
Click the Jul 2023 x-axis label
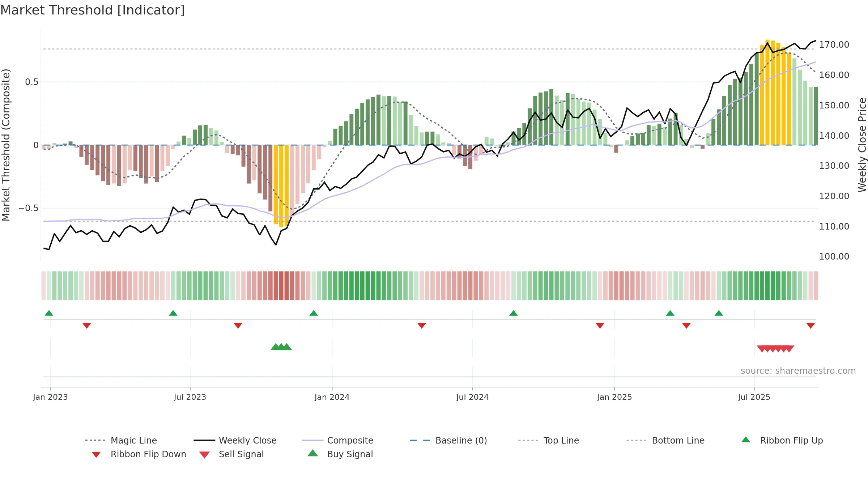(x=190, y=397)
